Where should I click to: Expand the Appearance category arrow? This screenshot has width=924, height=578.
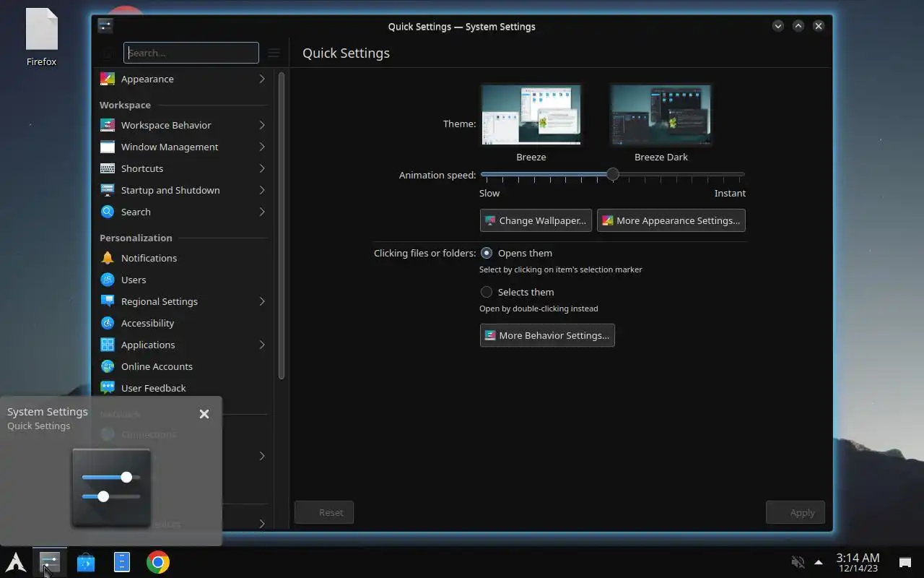(262, 79)
